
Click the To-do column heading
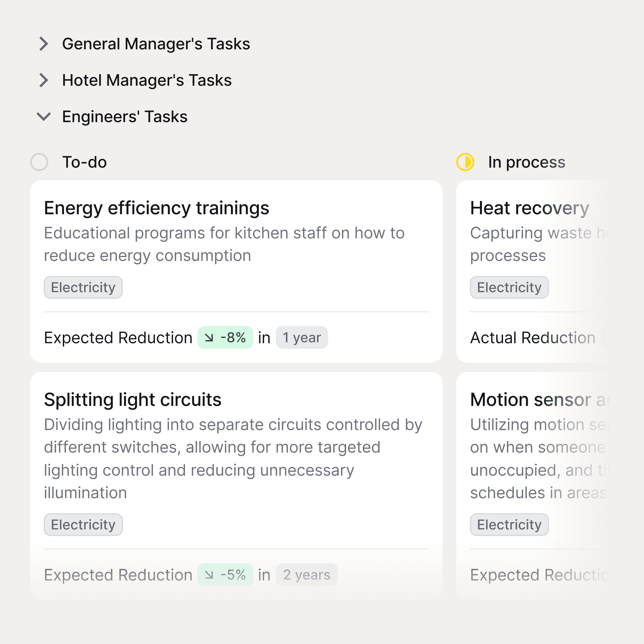click(84, 162)
